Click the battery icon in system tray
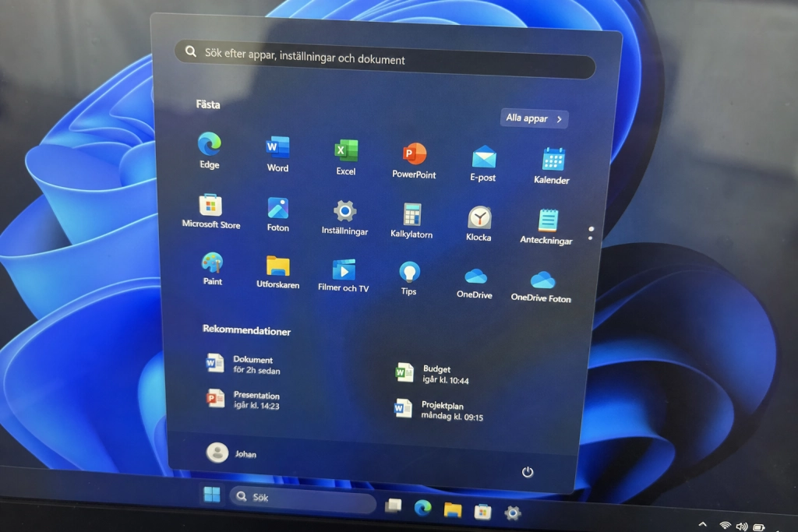 (759, 527)
